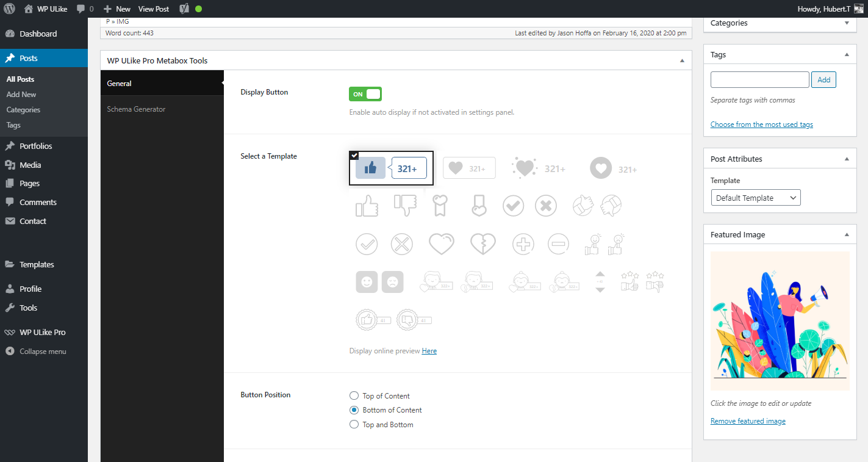The height and width of the screenshot is (462, 868).
Task: Select the circled checkmark template
Action: [513, 206]
